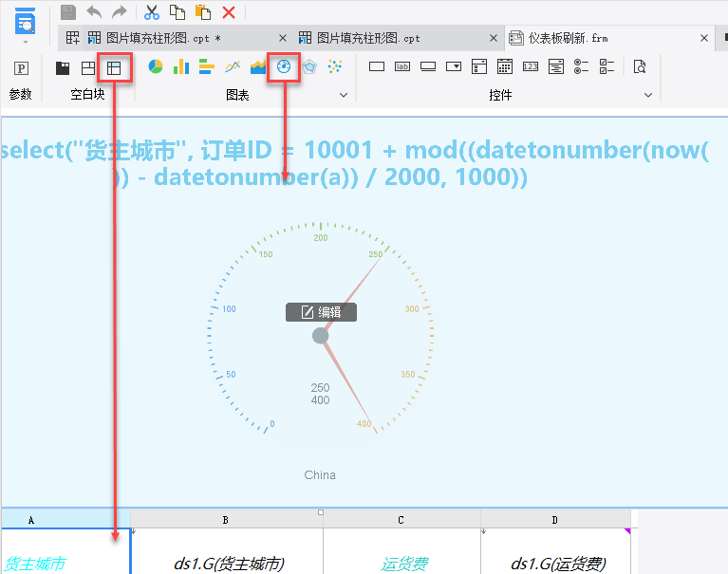Click the select formula title text
Viewport: 728px width, 574px height.
tap(355, 163)
